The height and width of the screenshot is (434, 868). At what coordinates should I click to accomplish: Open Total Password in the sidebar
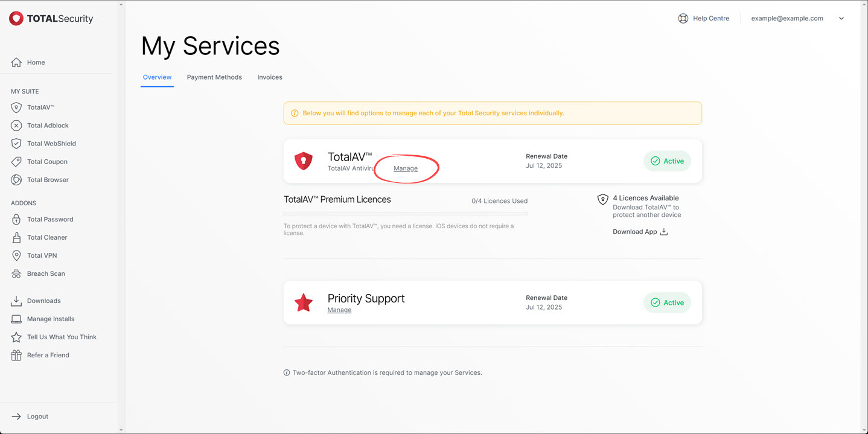(x=50, y=219)
